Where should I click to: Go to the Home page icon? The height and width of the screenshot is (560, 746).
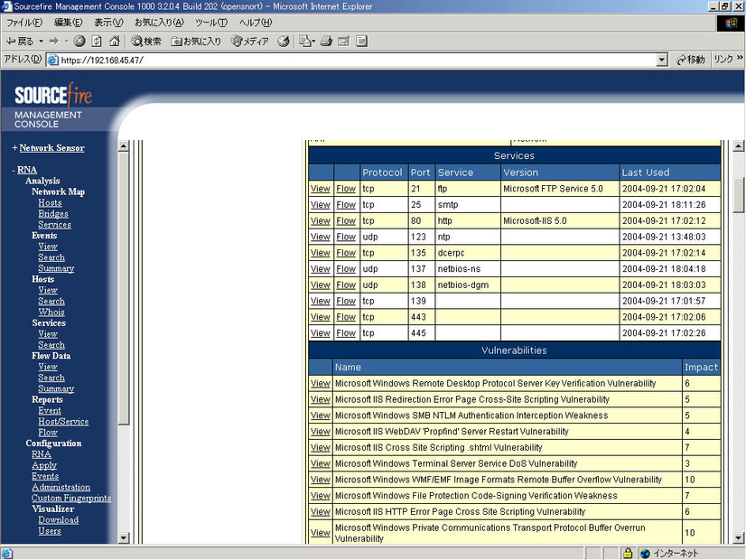click(114, 41)
